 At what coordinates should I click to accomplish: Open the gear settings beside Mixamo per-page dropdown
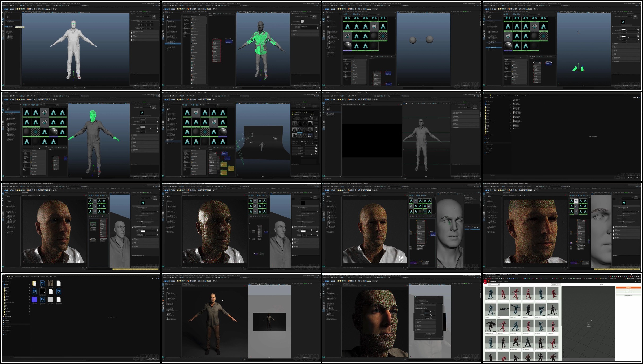coord(559,284)
